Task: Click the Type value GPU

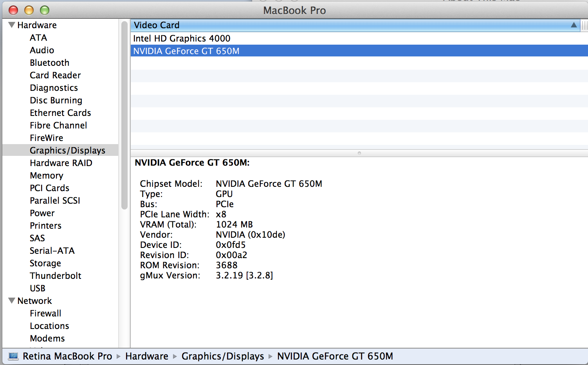Action: (224, 194)
